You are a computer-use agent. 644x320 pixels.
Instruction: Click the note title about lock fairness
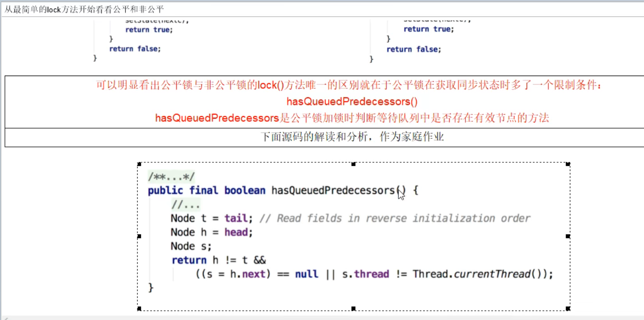84,9
